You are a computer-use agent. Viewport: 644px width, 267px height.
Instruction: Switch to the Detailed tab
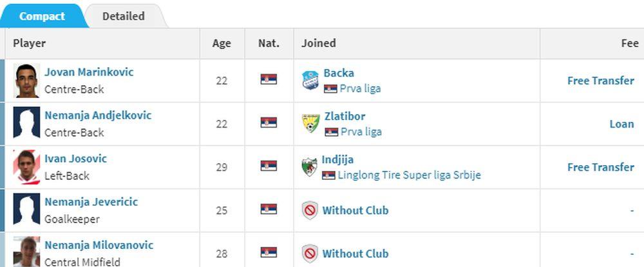click(124, 16)
